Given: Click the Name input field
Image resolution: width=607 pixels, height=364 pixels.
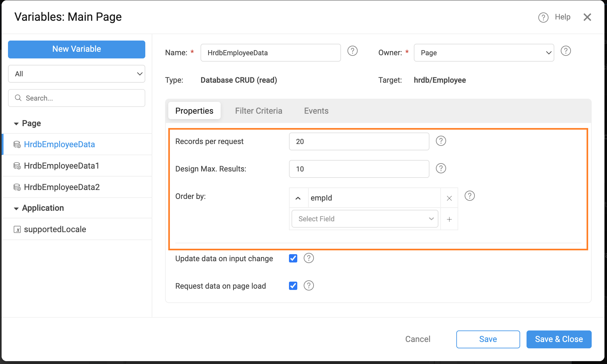Looking at the screenshot, I should click(270, 52).
